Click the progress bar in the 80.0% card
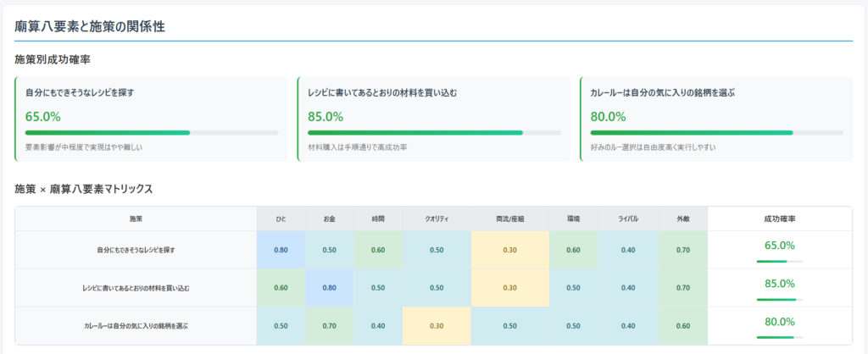The image size is (868, 354). point(716,133)
